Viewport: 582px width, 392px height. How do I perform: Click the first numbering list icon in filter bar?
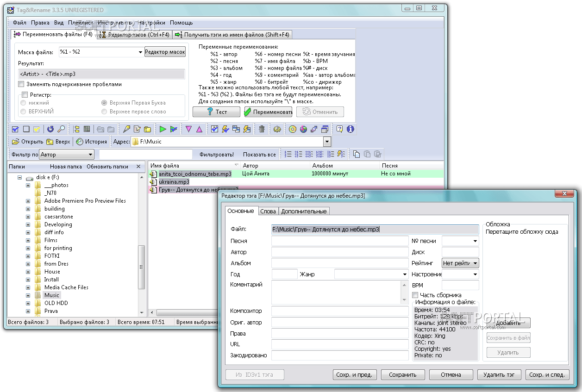click(288, 154)
